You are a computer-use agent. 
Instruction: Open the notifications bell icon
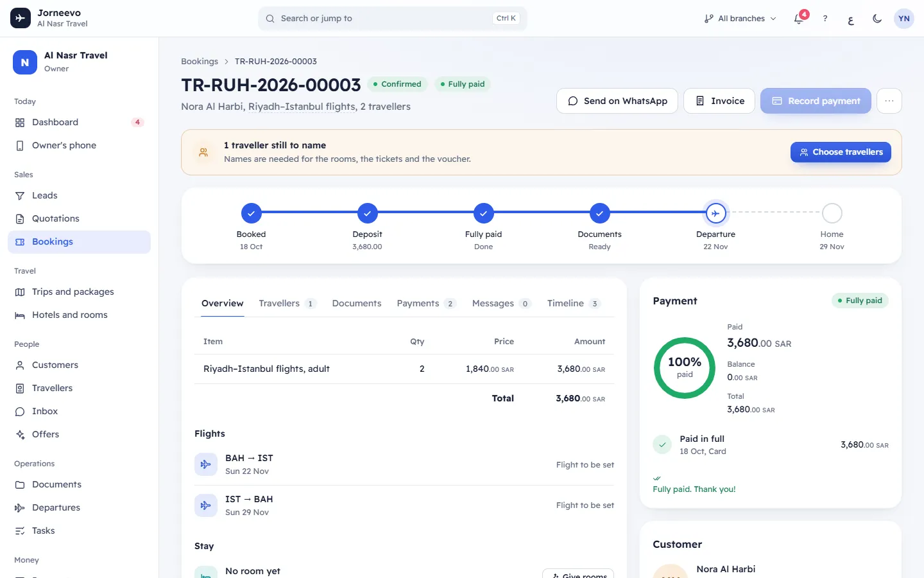[799, 19]
